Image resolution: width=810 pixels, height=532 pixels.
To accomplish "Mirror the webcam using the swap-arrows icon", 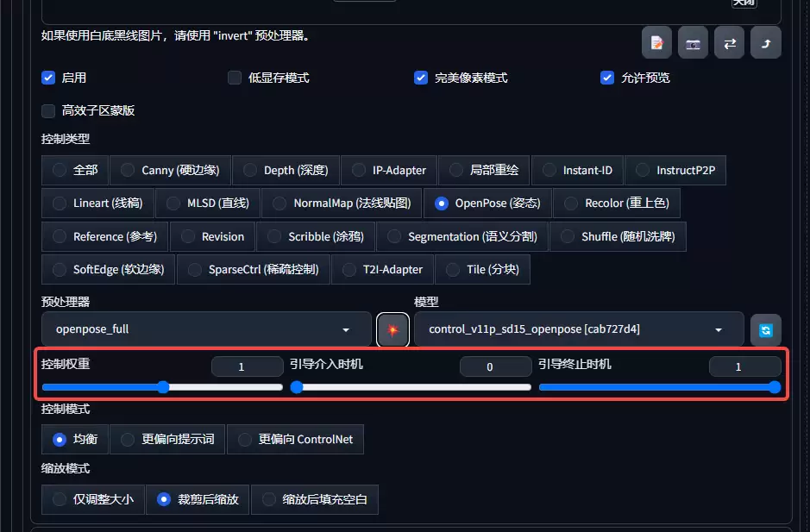I will 729,41.
